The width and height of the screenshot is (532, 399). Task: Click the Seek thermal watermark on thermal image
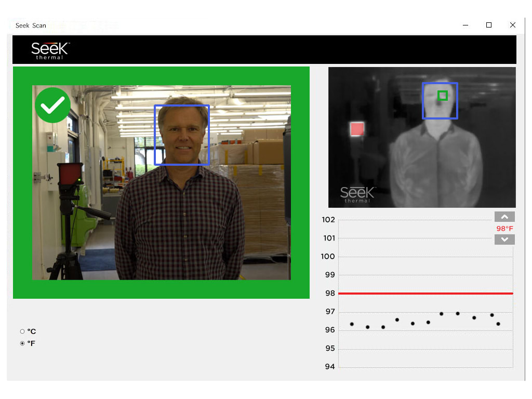point(357,195)
